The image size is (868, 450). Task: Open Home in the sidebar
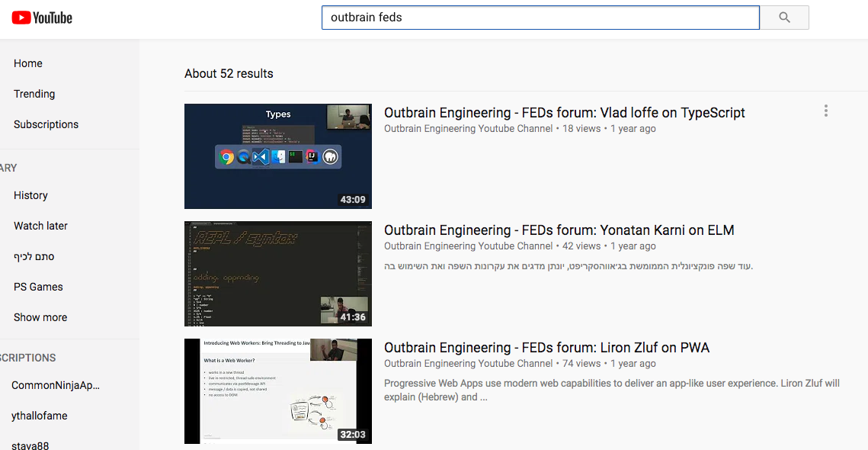(28, 63)
